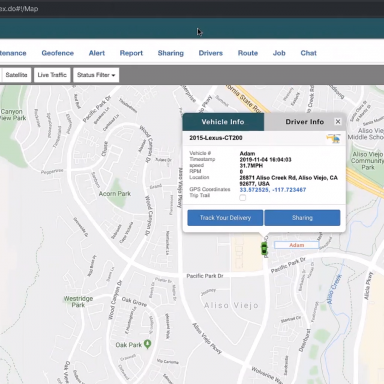Enable the Trip Trail checkbox
Viewport: 384px width, 384px height.
pyautogui.click(x=243, y=198)
